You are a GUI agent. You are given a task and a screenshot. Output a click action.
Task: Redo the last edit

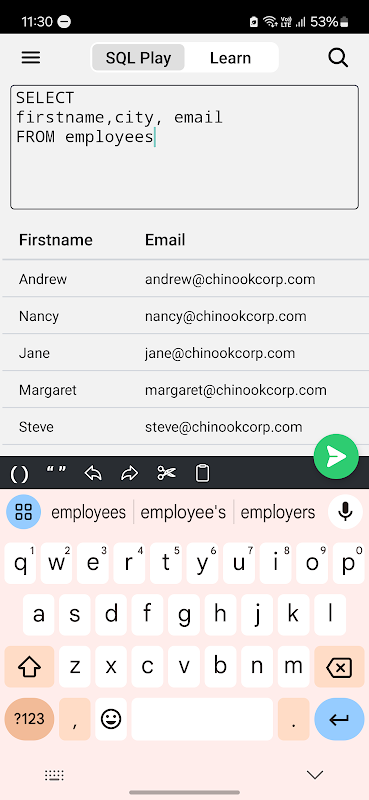130,473
